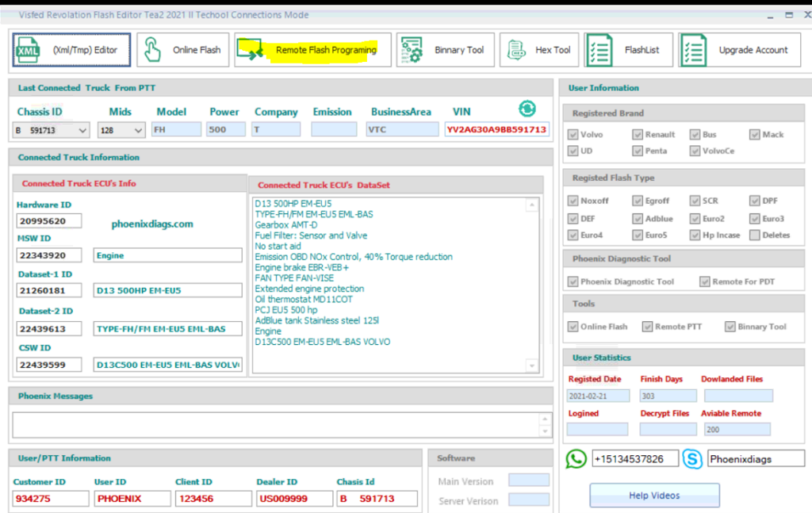Click the Binnary Tool gear icon

(x=412, y=50)
